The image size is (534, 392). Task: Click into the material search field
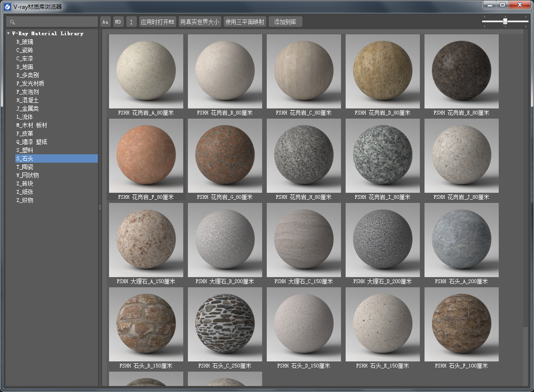tap(52, 22)
